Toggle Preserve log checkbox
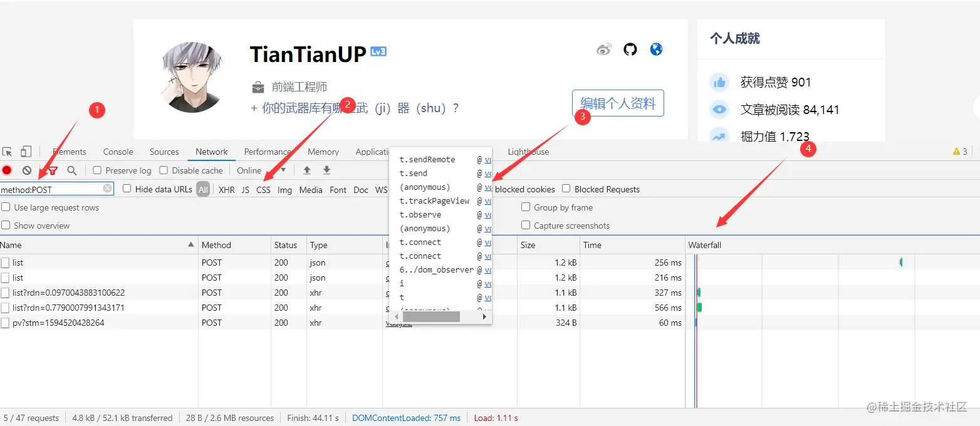 [97, 170]
